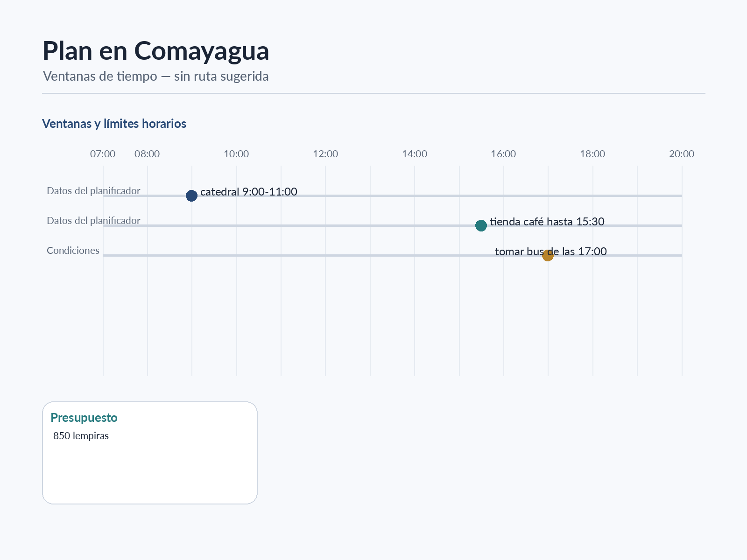Click the 'Condiciones' row label

[73, 251]
